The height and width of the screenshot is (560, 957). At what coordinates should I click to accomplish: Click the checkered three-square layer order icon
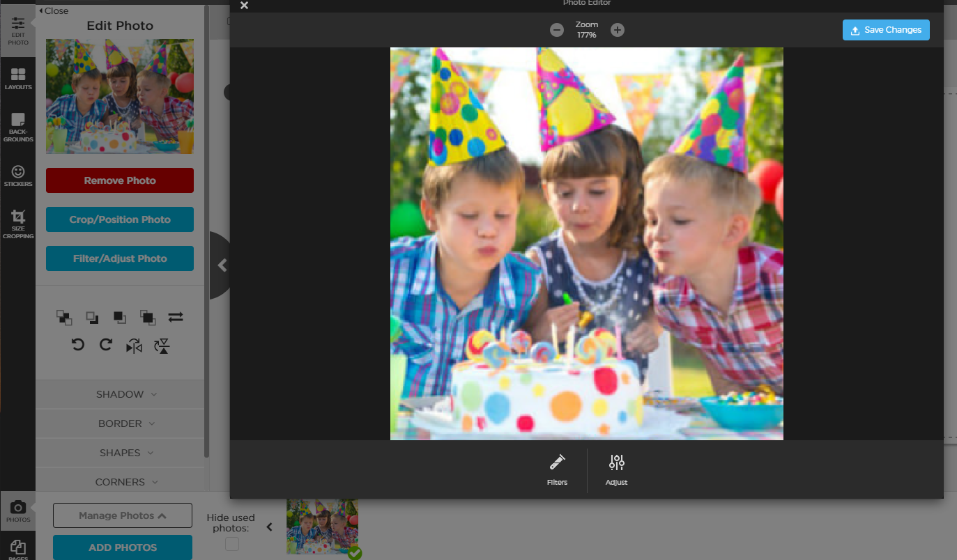pyautogui.click(x=64, y=318)
